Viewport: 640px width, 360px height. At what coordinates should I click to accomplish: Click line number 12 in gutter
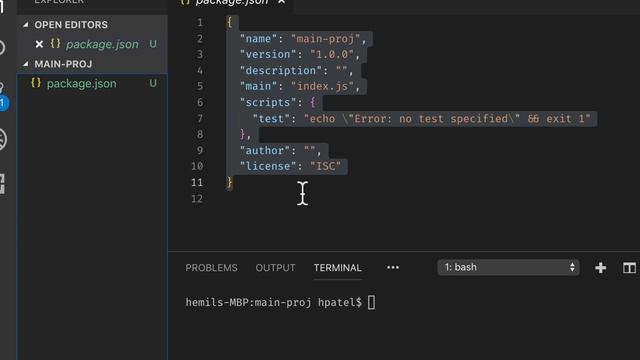click(197, 199)
